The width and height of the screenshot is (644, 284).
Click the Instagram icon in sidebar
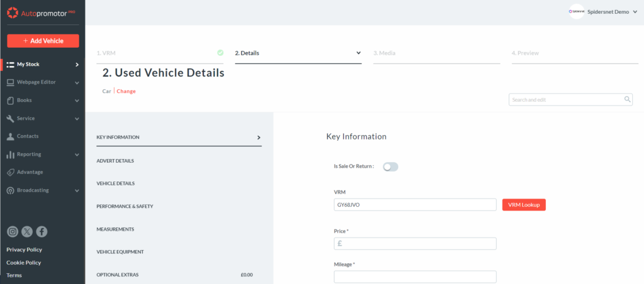pos(13,231)
